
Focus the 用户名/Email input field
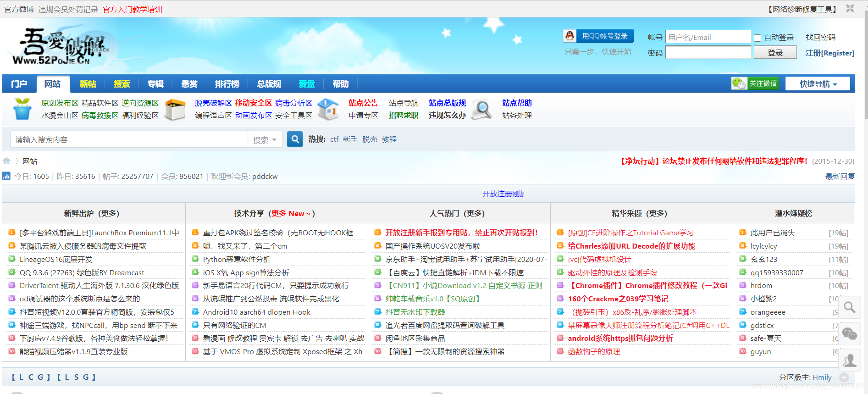click(708, 37)
